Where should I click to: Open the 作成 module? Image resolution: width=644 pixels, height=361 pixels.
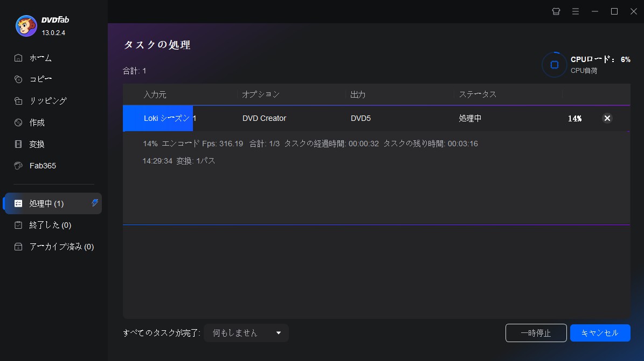pyautogui.click(x=37, y=122)
